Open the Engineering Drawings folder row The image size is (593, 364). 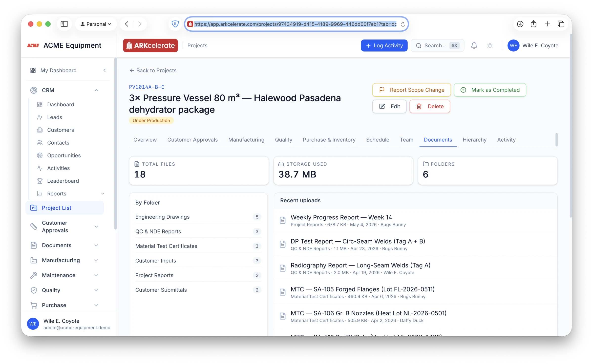point(198,217)
